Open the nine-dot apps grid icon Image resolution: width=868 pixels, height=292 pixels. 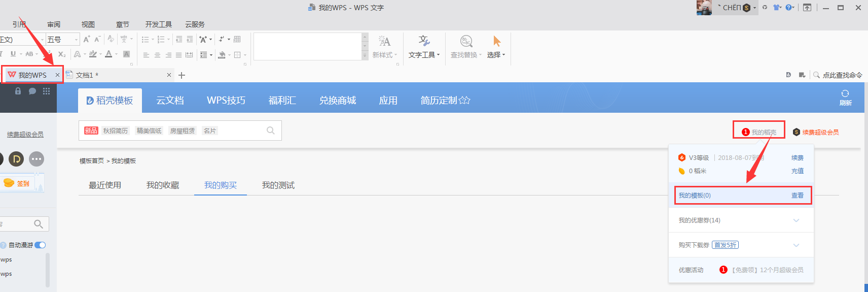47,91
